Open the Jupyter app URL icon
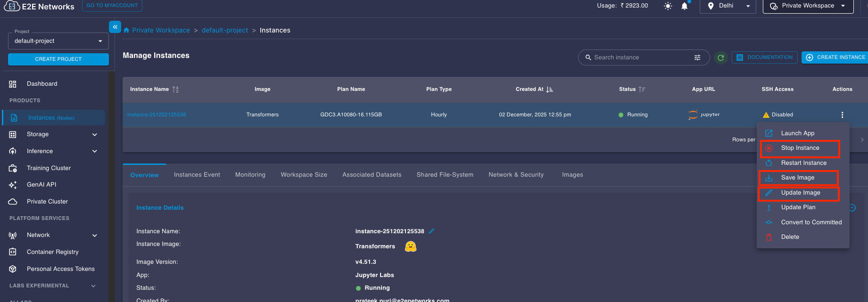 (703, 114)
